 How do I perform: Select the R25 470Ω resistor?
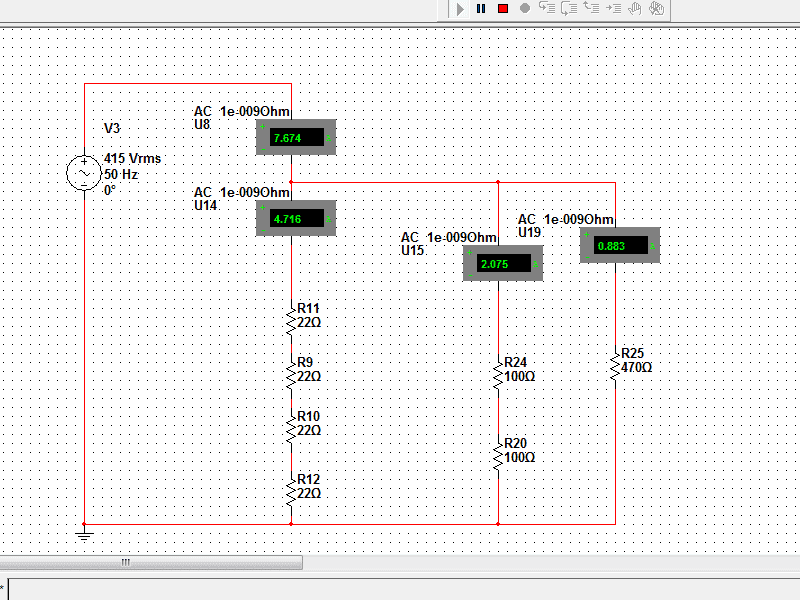615,367
